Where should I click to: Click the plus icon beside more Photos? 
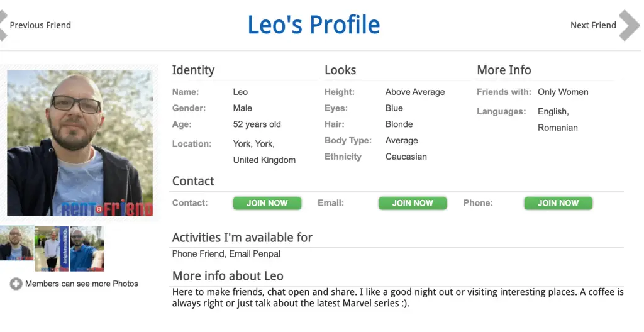[x=16, y=284]
